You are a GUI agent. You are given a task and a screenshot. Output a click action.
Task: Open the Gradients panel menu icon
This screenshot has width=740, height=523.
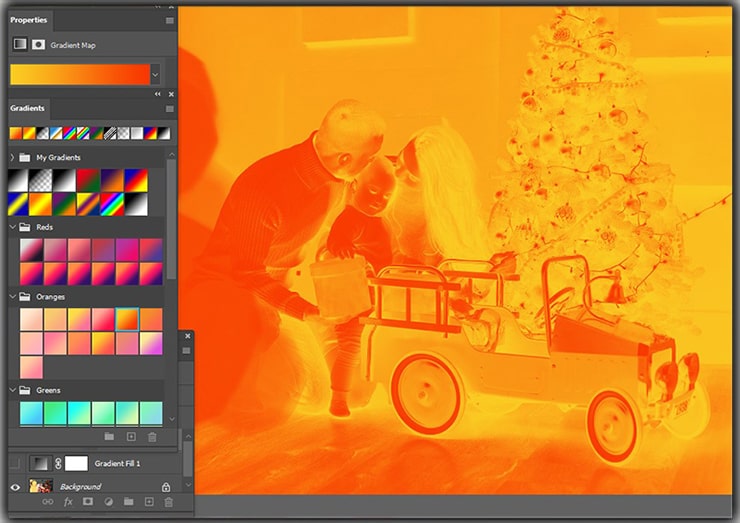pos(170,109)
